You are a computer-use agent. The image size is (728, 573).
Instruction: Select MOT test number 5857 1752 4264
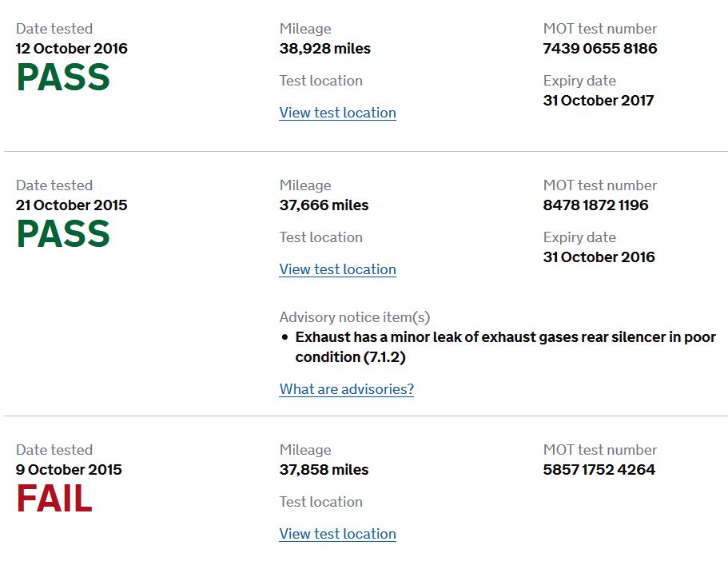(599, 469)
